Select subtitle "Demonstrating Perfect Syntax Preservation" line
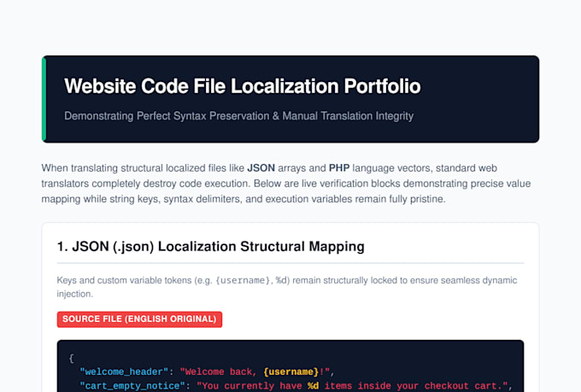 tap(238, 116)
